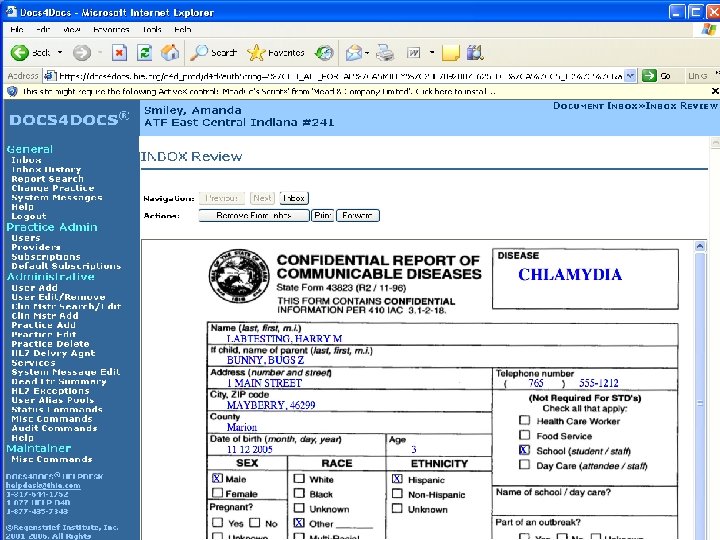Click the Links toolbar label

698,76
